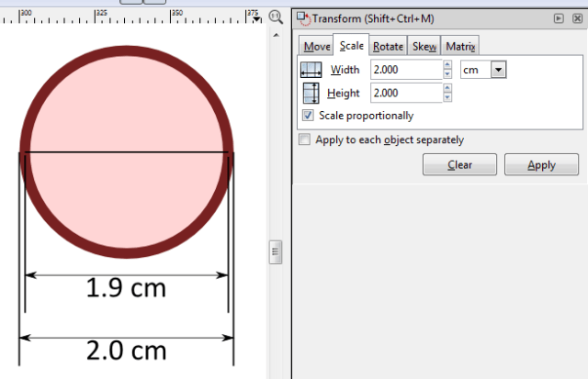Switch to the Matrix tab
Image resolution: width=588 pixels, height=379 pixels.
460,47
